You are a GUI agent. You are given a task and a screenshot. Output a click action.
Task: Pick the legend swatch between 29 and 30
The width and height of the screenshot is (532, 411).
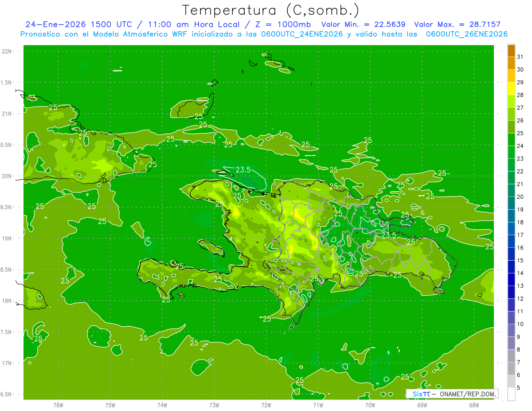[511, 76]
